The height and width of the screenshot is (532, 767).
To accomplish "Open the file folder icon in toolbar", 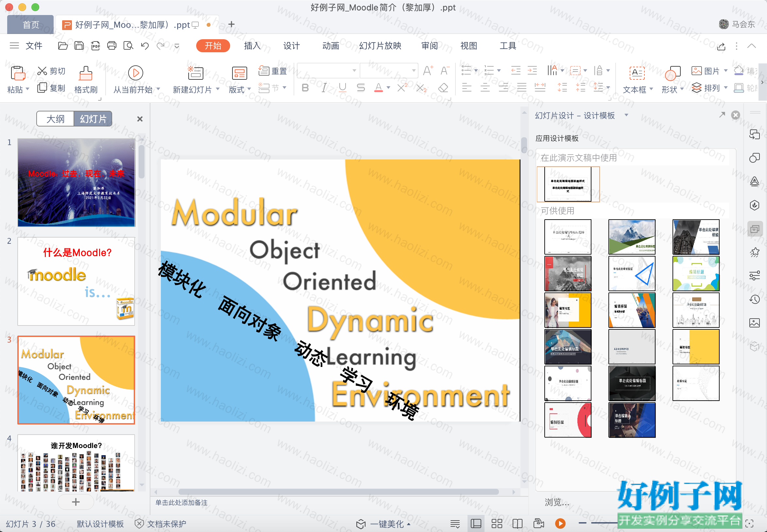I will (63, 46).
